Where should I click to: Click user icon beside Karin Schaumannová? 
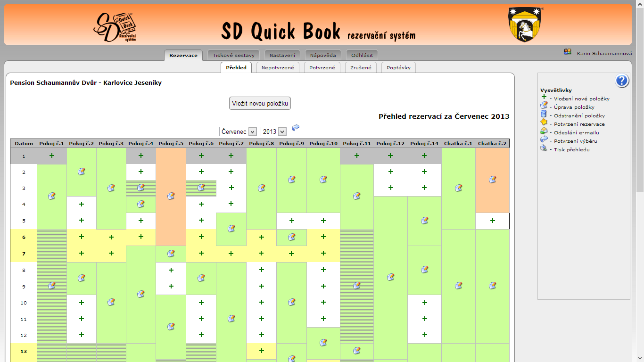(568, 52)
